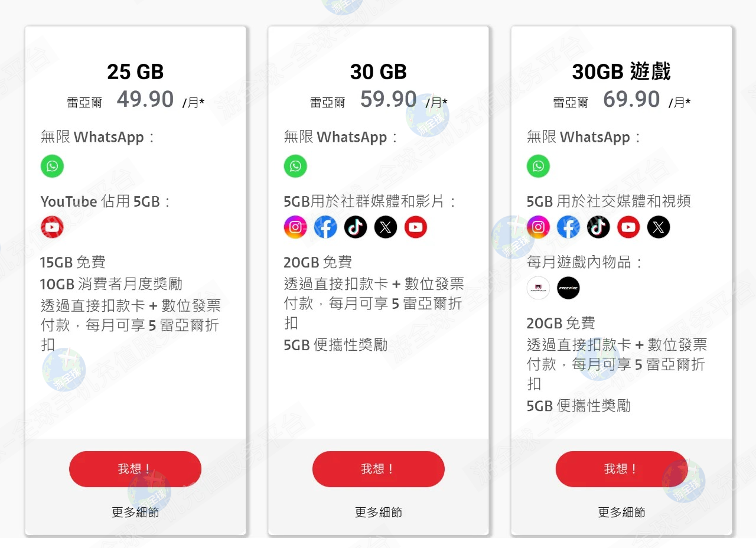
Task: Click the YouTube icon in the middle 30 GB plan
Action: [x=416, y=227]
